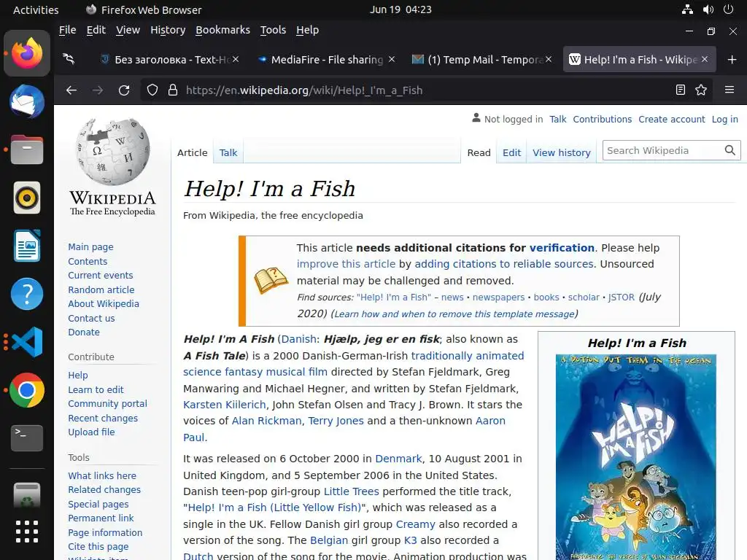Open the Files manager in the dock
747x560 pixels.
[27, 149]
